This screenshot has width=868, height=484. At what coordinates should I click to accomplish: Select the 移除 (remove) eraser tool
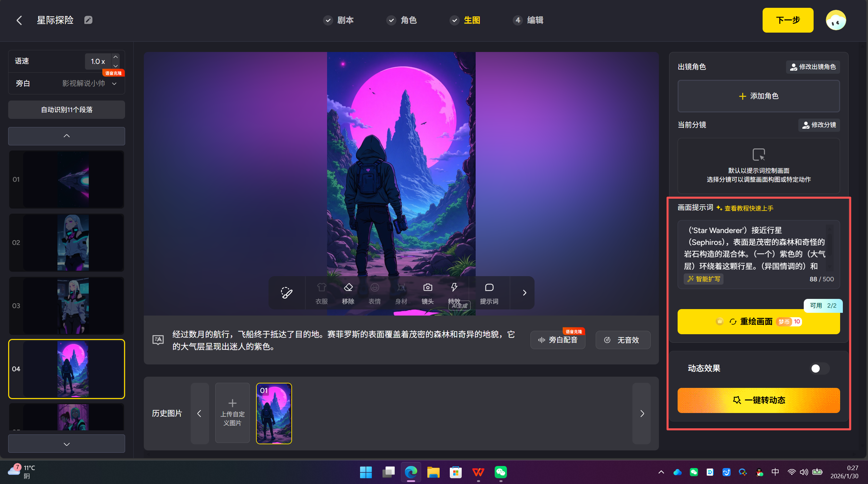[x=348, y=293]
